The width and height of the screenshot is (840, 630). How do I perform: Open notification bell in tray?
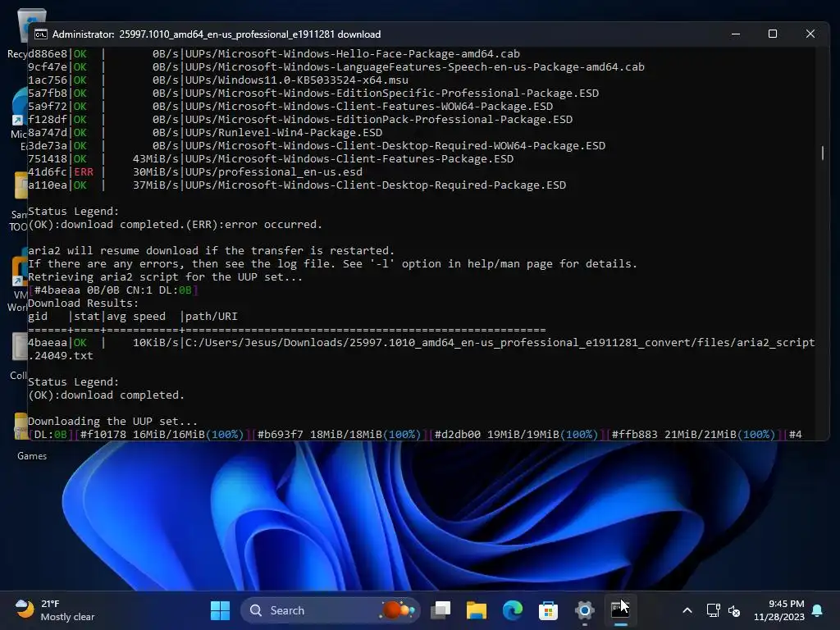[817, 610]
